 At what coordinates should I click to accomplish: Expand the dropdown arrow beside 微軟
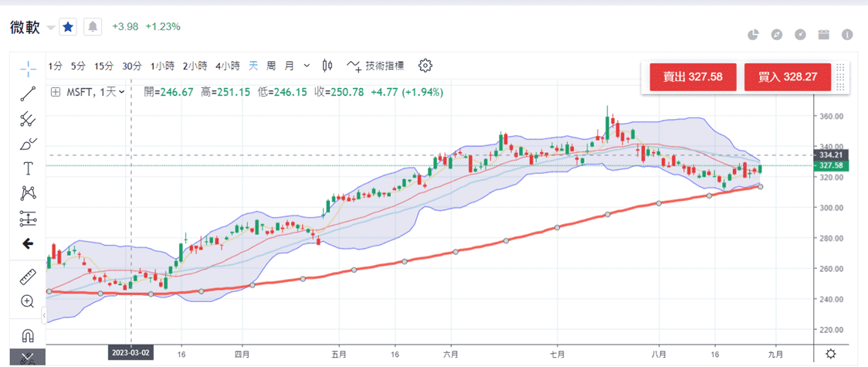coord(51,28)
